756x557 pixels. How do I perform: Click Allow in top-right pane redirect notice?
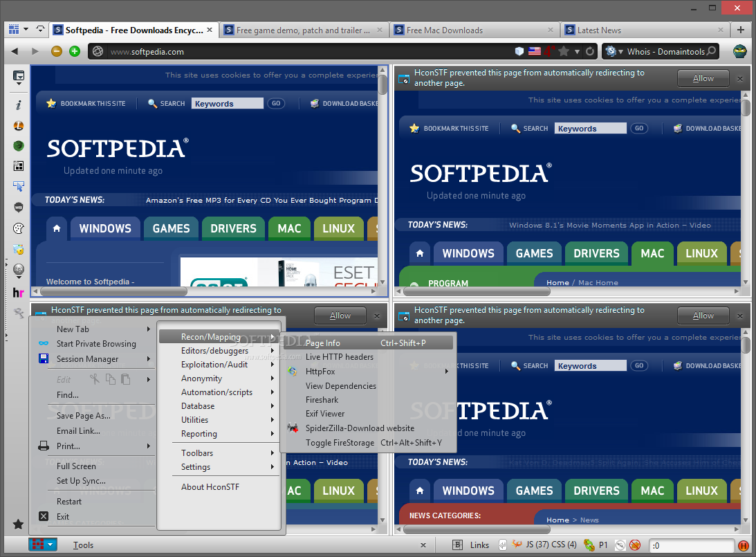(703, 78)
